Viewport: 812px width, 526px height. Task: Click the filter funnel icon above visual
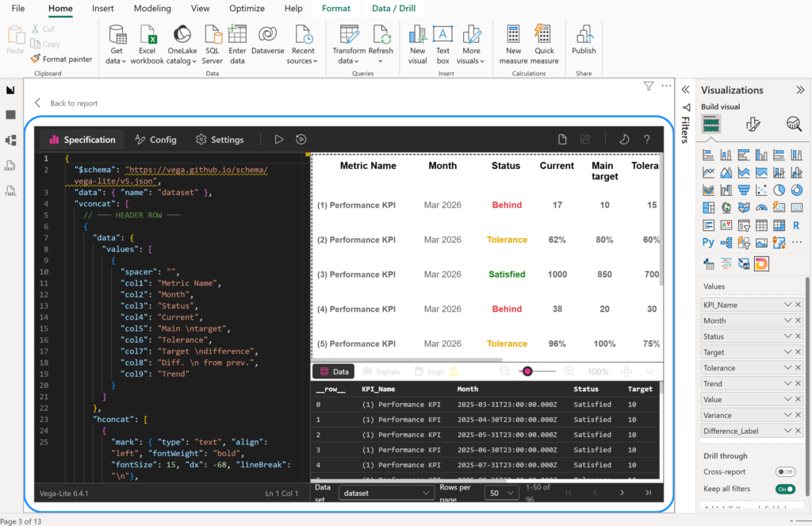649,86
